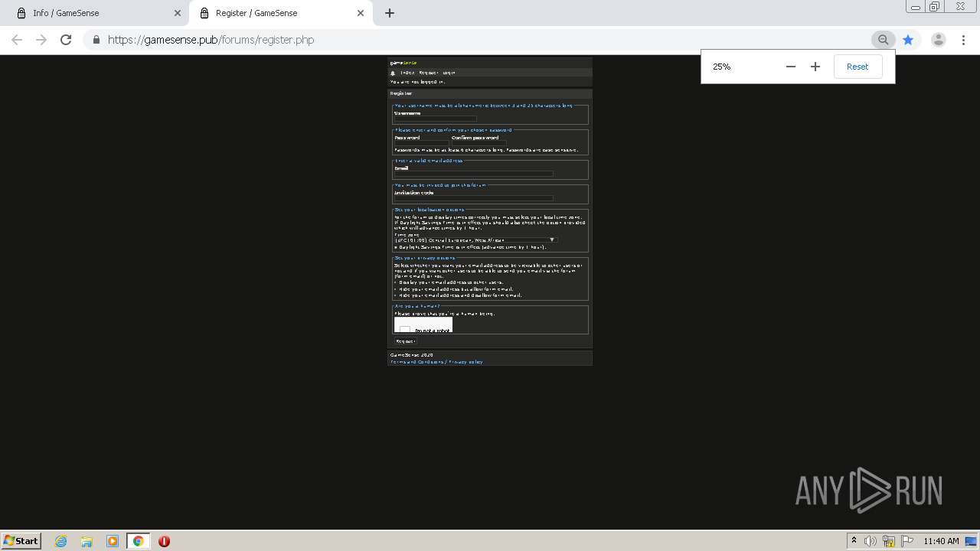Open the Login forum menu link
This screenshot has height=551, width=980.
449,73
